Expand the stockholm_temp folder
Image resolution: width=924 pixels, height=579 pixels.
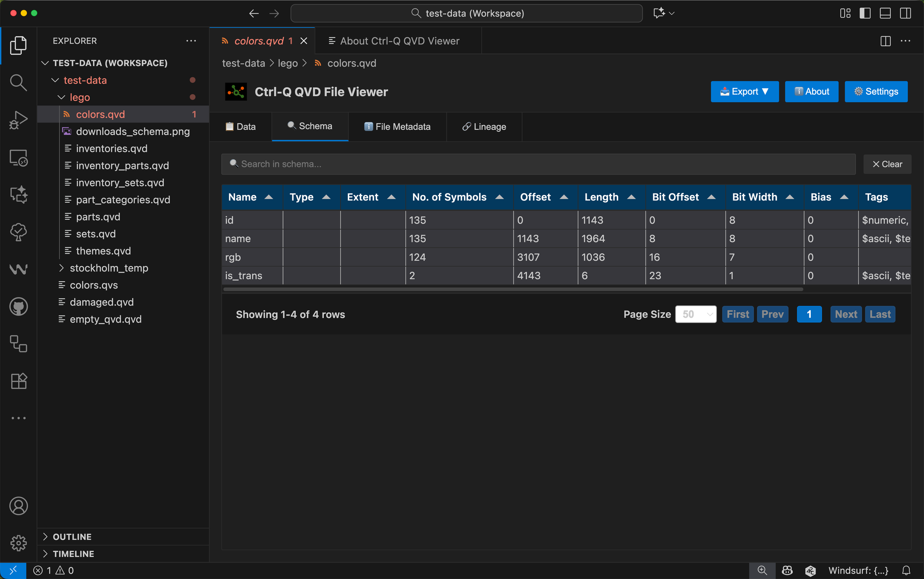coord(109,268)
